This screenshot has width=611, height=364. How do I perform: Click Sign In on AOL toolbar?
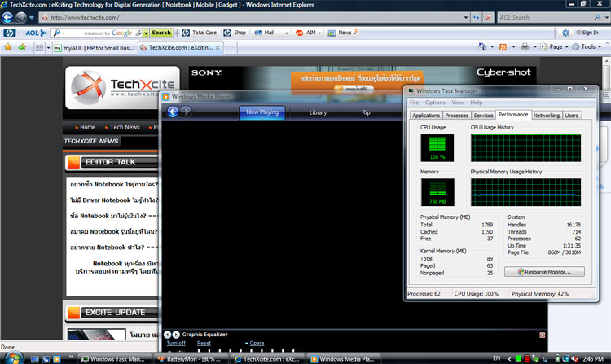click(587, 33)
